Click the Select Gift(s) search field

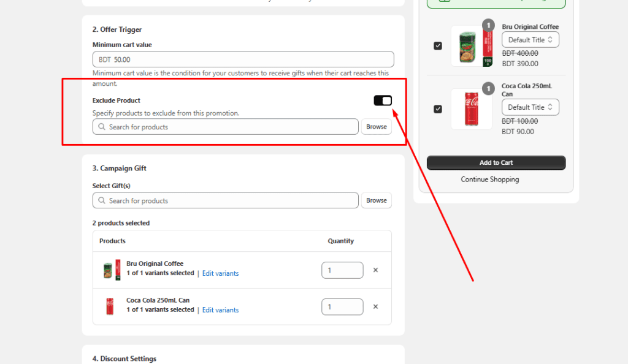click(226, 200)
